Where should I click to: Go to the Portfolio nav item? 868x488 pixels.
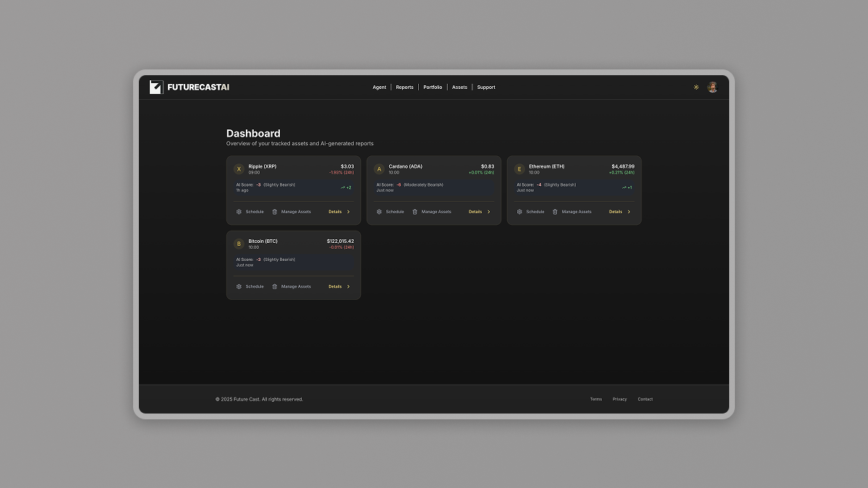433,87
